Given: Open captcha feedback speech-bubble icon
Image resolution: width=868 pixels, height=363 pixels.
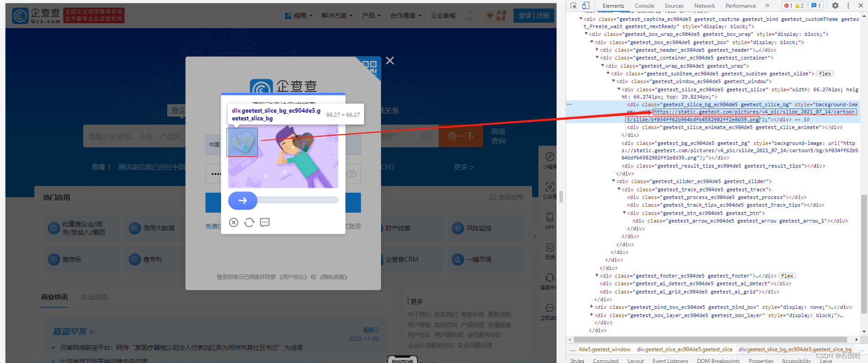Looking at the screenshot, I should pyautogui.click(x=265, y=222).
